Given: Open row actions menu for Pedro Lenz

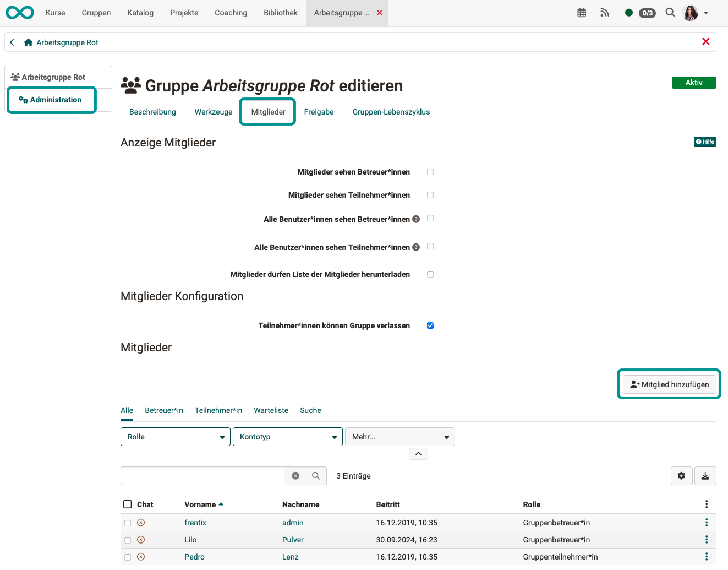Looking at the screenshot, I should point(706,557).
